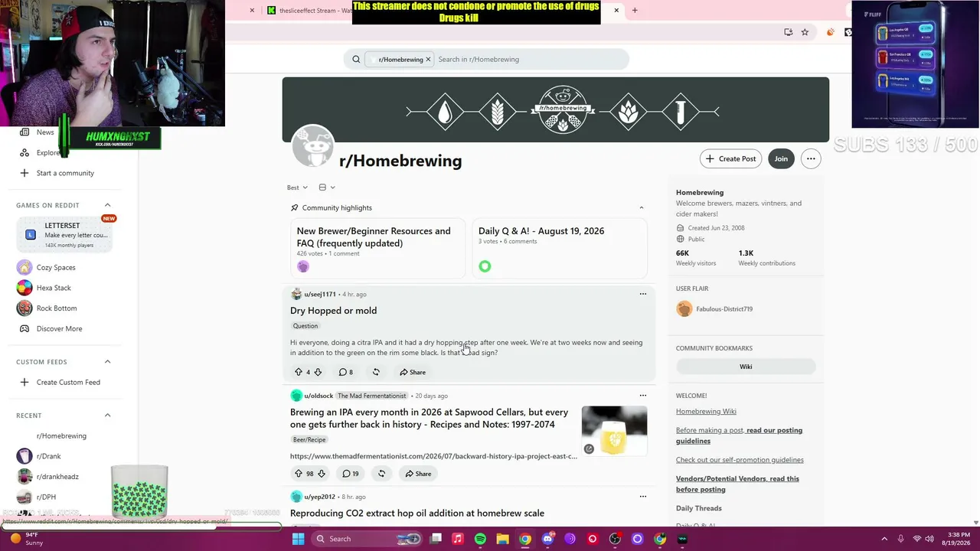Remove the r/Homebrewing search scope chip
The height and width of the screenshot is (551, 980).
(x=428, y=59)
